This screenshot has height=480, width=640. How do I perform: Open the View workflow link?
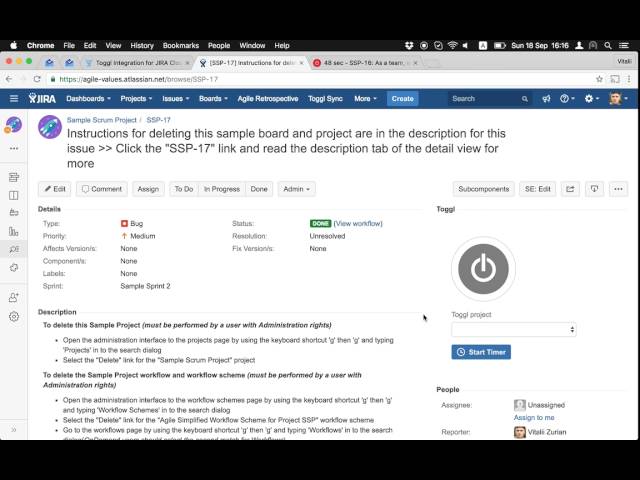(x=358, y=223)
